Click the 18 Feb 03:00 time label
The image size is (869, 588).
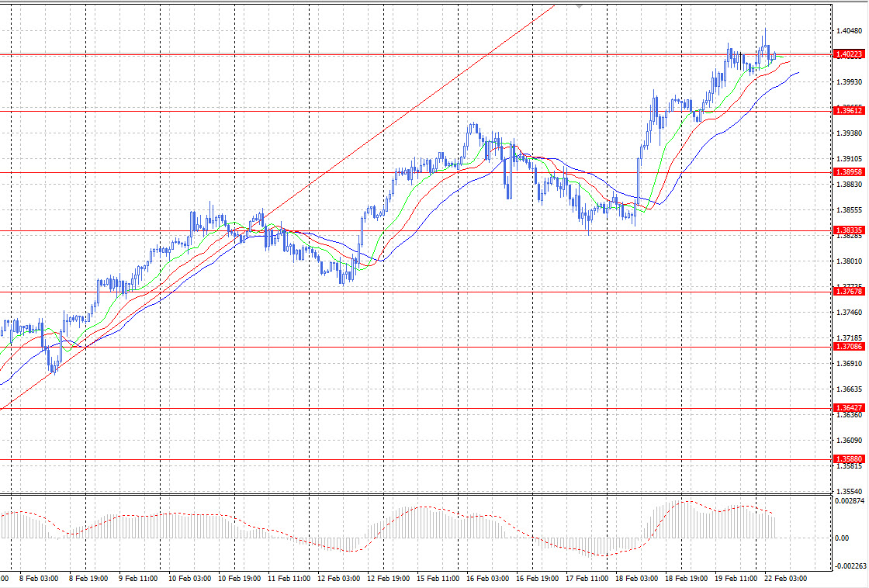(637, 579)
